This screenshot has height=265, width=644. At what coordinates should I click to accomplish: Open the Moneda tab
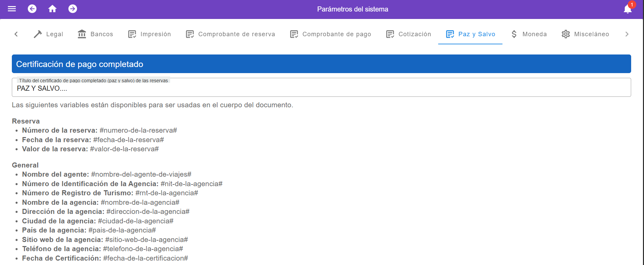(529, 34)
